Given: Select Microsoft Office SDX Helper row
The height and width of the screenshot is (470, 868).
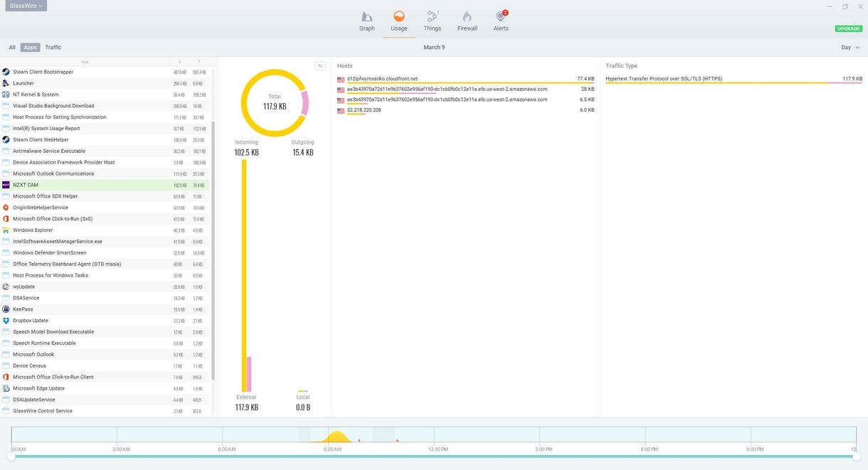Looking at the screenshot, I should pyautogui.click(x=105, y=196).
